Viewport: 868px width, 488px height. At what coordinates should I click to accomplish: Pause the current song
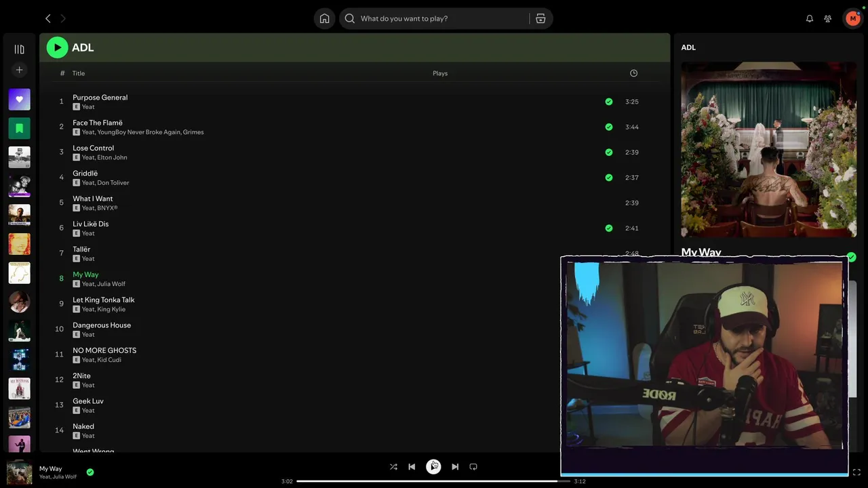coord(433,466)
